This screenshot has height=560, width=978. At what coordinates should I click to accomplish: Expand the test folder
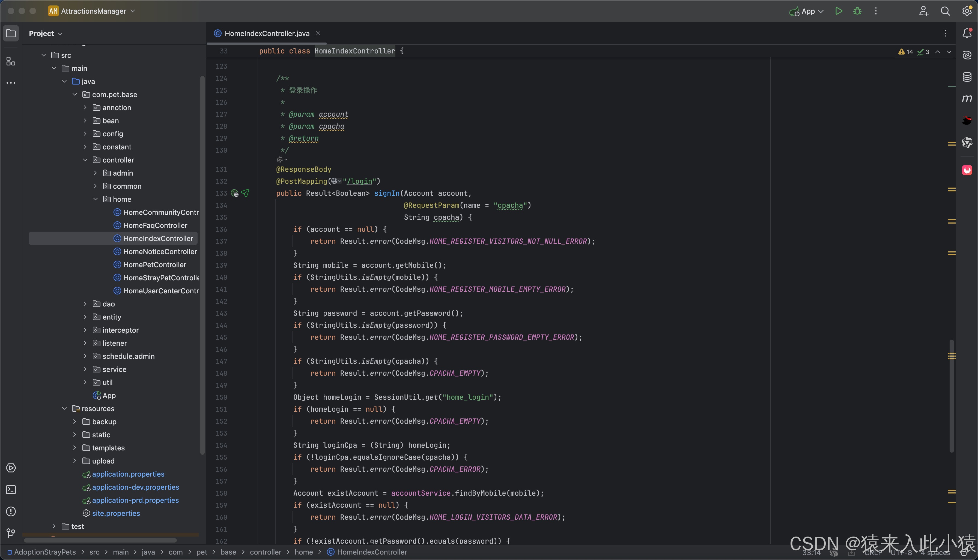tap(54, 526)
